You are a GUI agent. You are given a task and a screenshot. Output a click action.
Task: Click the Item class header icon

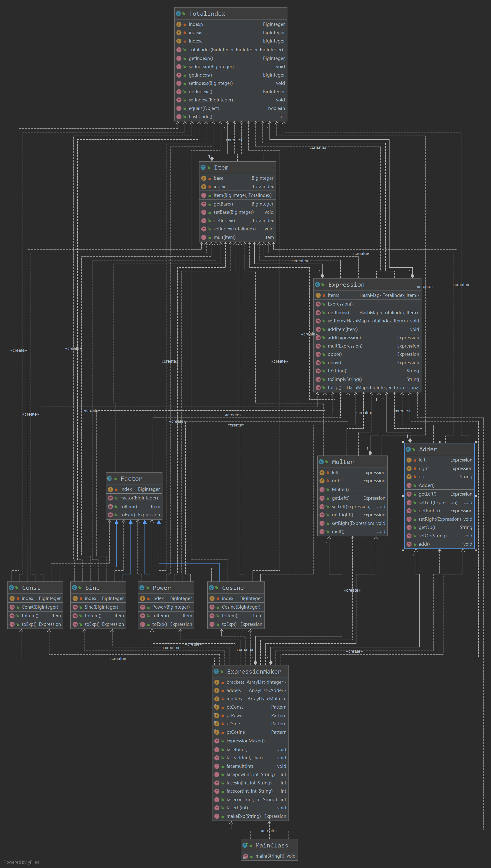pyautogui.click(x=203, y=167)
